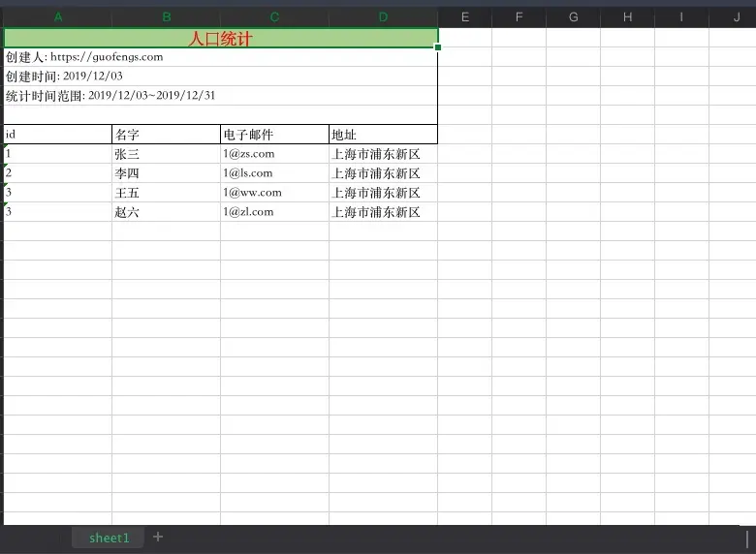
Task: Select the id cell in 赵六's row
Action: [58, 212]
